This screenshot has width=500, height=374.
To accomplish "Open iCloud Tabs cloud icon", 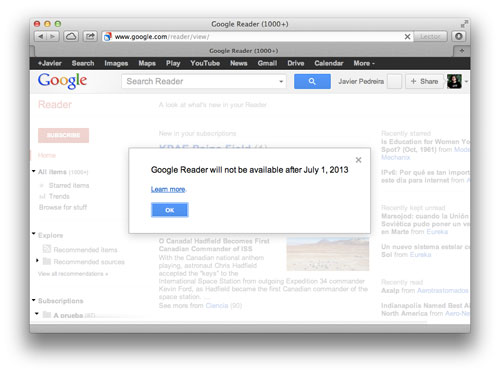I will 71,36.
